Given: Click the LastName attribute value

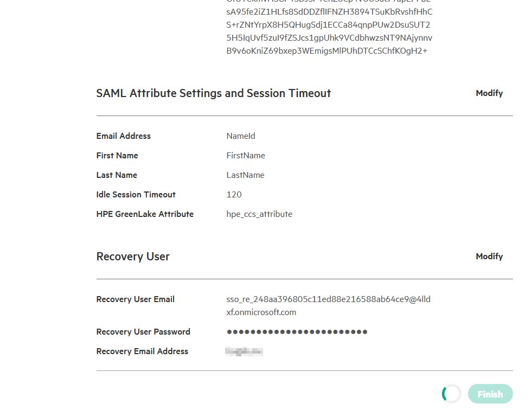Looking at the screenshot, I should [245, 175].
